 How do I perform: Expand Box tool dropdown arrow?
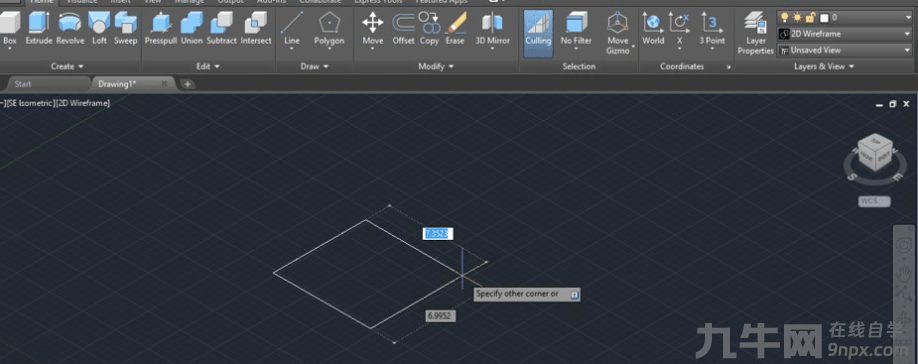tap(9, 49)
